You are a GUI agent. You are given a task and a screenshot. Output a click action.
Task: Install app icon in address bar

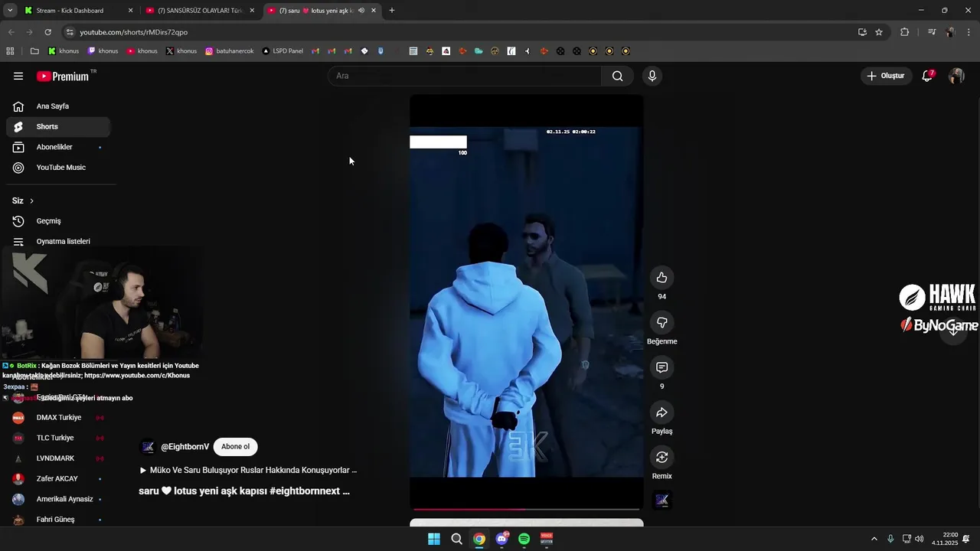(862, 32)
